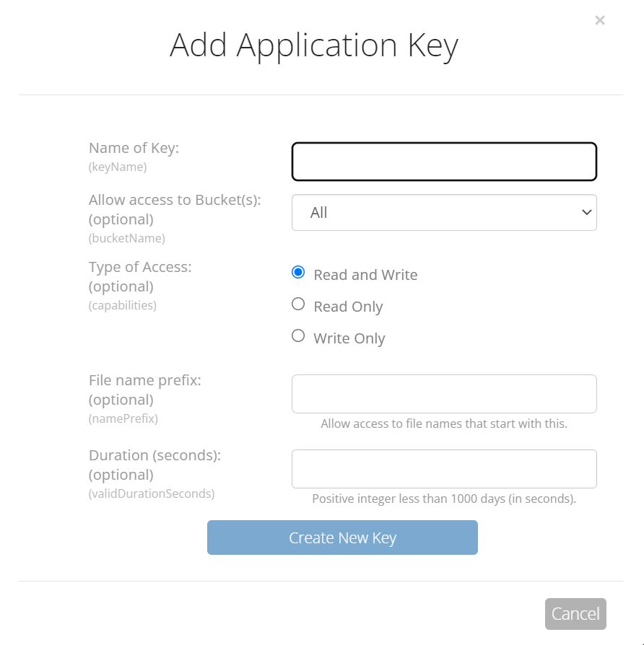Click the chevron arrow on bucket selector
644x645 pixels.
point(586,213)
